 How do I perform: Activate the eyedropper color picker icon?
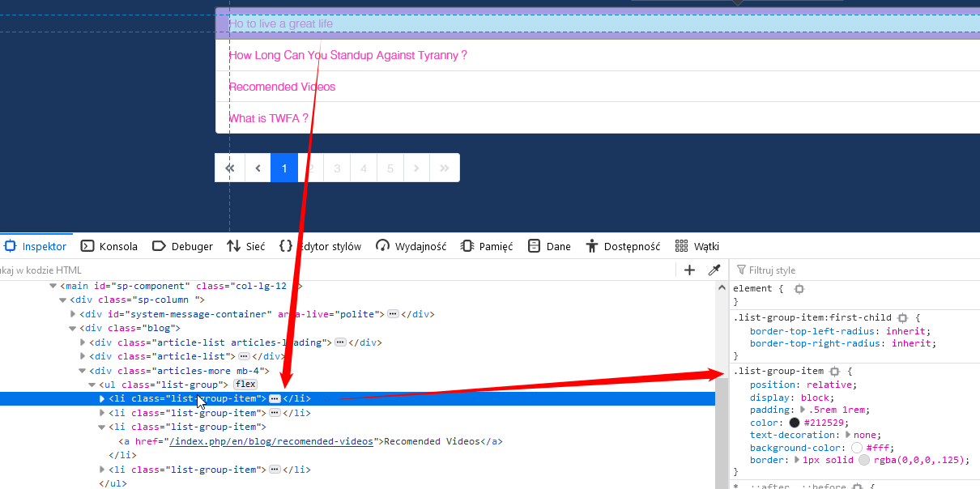[714, 270]
